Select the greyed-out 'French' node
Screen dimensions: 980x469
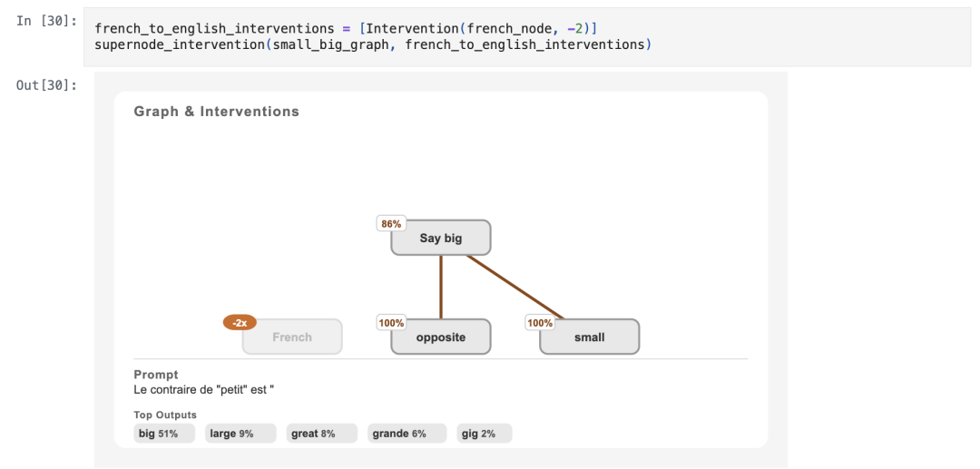click(x=292, y=337)
